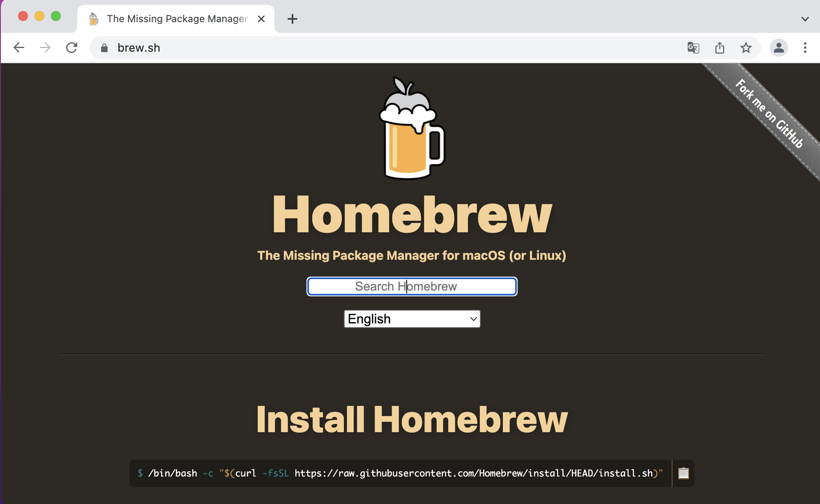Click the brew.sh address bar
Image resolution: width=820 pixels, height=504 pixels.
[370, 48]
